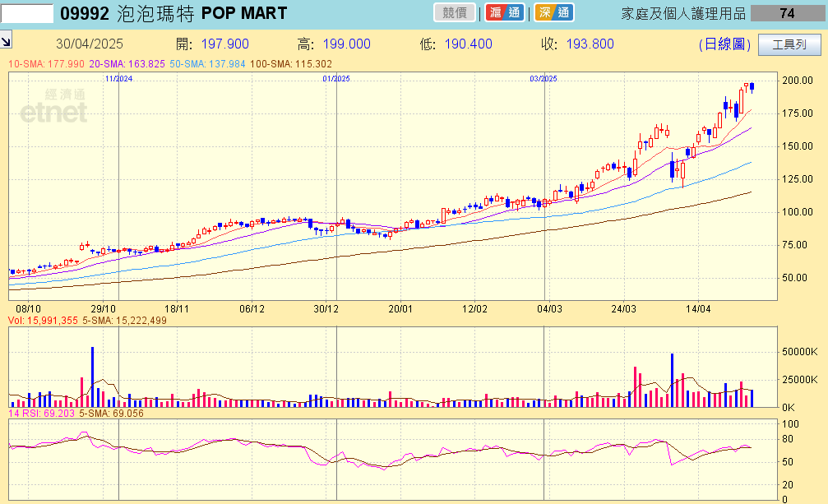Click the open price 197.900

(225, 44)
